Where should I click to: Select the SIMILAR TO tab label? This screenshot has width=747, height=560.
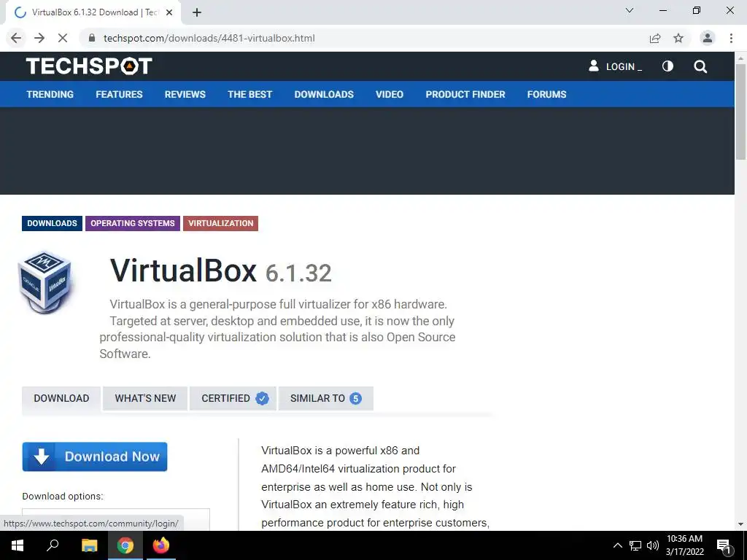(318, 398)
